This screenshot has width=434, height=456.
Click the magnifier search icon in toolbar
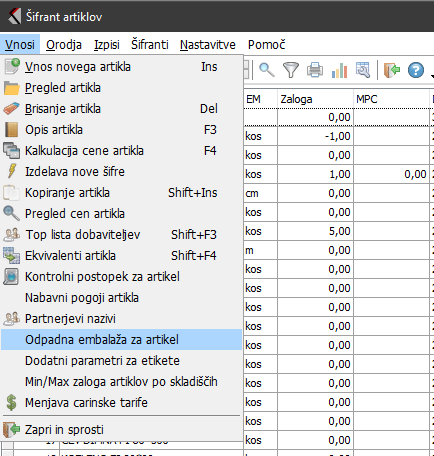267,70
